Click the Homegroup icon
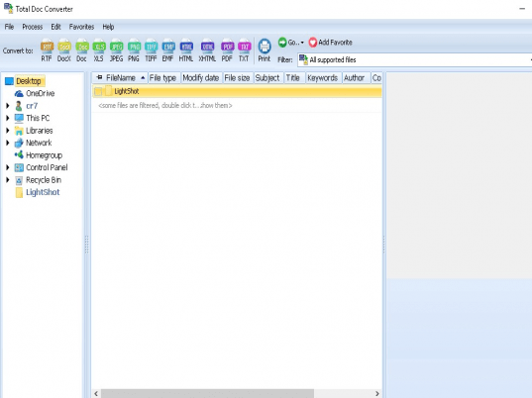This screenshot has width=532, height=398. [19, 155]
